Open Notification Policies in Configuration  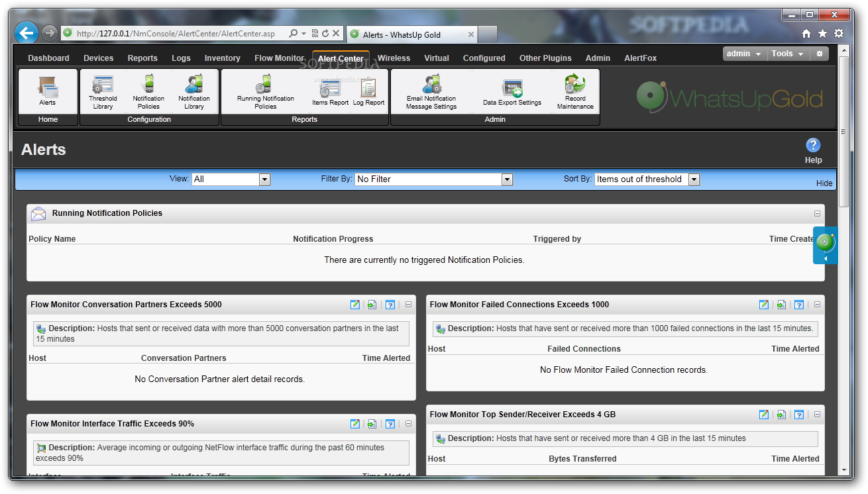click(x=148, y=92)
